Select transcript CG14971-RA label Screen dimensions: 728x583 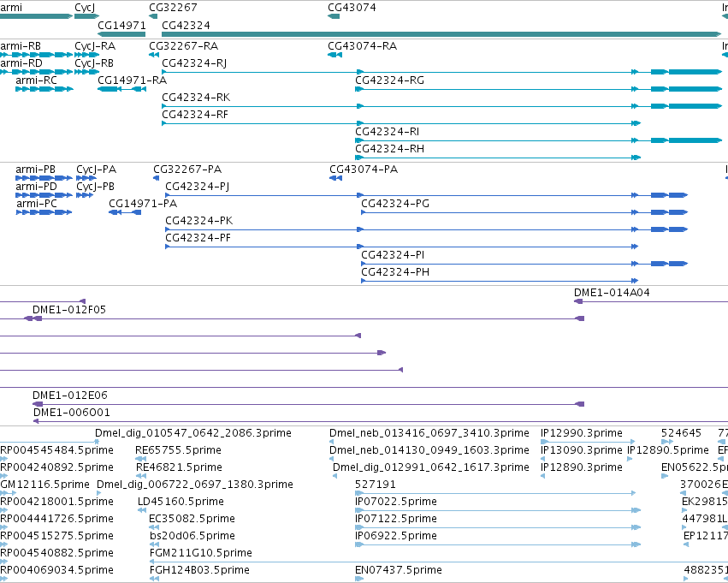[x=132, y=80]
